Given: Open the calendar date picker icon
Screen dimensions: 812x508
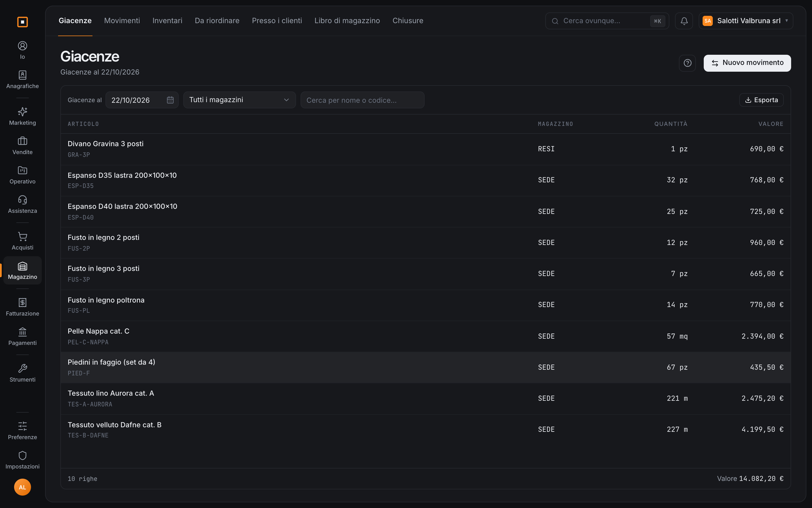Looking at the screenshot, I should [x=170, y=100].
